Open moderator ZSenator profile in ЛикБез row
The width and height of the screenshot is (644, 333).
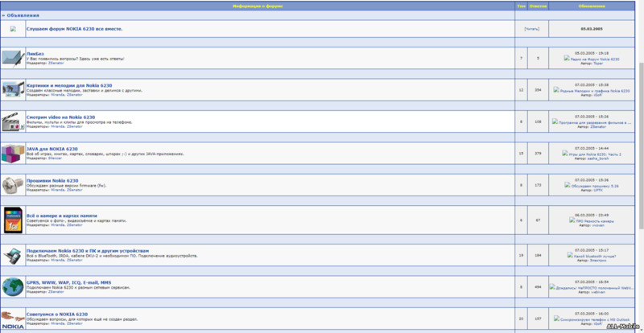56,64
